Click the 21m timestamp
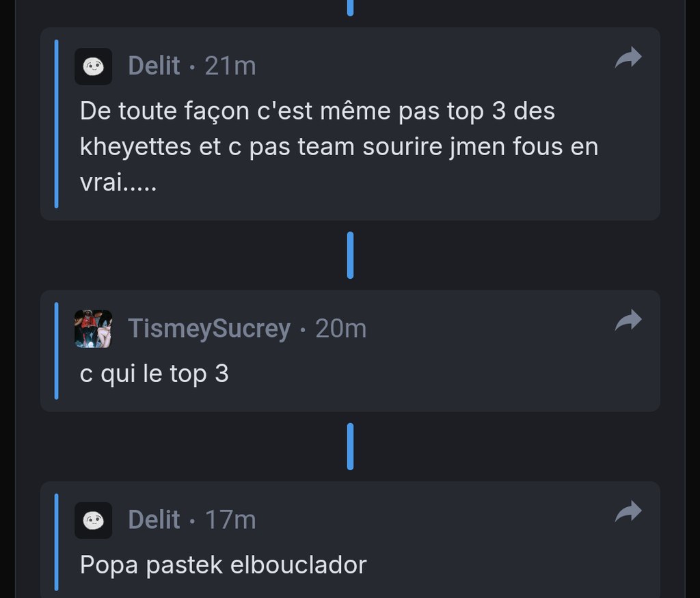This screenshot has height=598, width=700. pos(230,66)
